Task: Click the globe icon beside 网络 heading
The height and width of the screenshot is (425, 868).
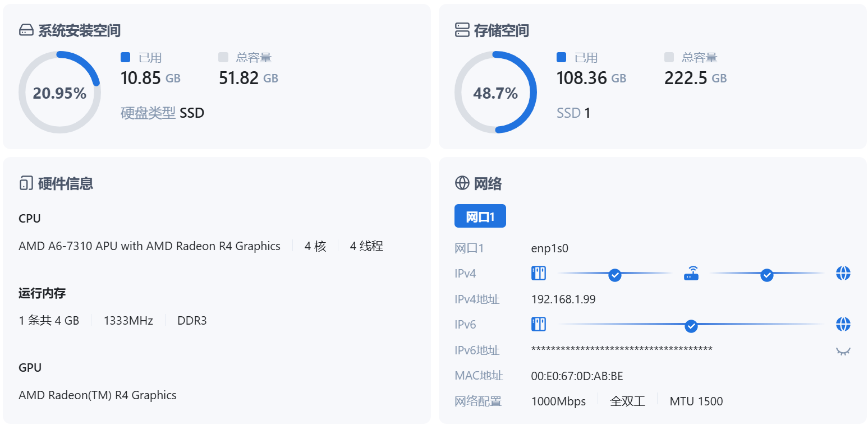Action: [462, 183]
